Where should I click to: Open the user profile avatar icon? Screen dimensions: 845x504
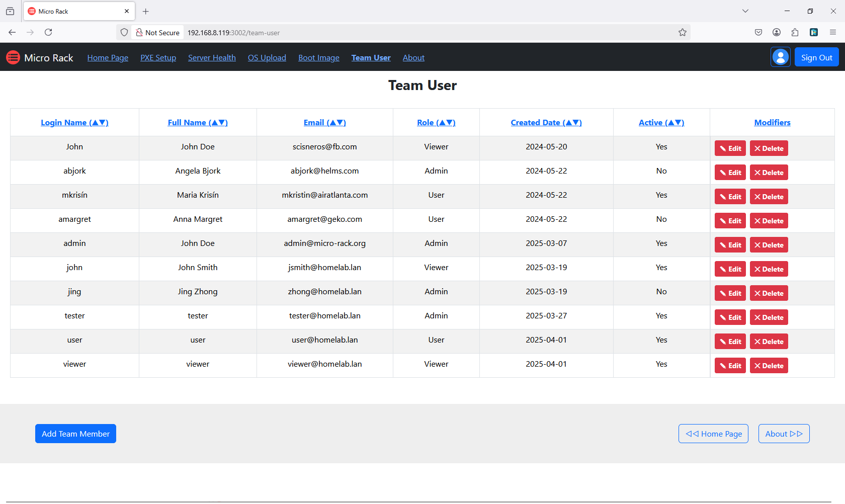click(x=781, y=57)
